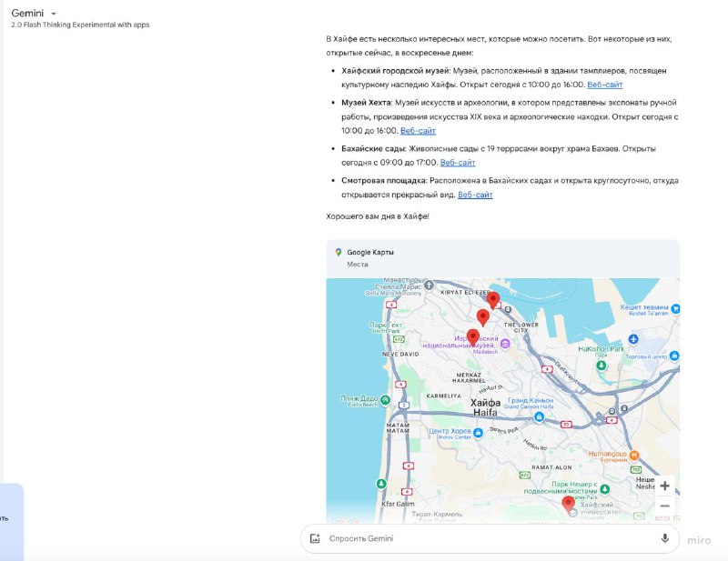Click the Места subtitle under Google Карты
This screenshot has height=561, width=728.
click(x=358, y=265)
